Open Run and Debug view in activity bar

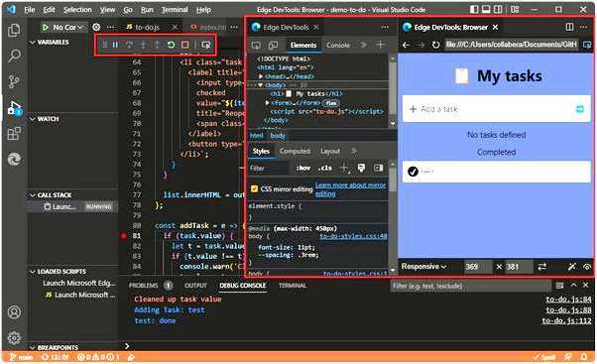(15, 108)
